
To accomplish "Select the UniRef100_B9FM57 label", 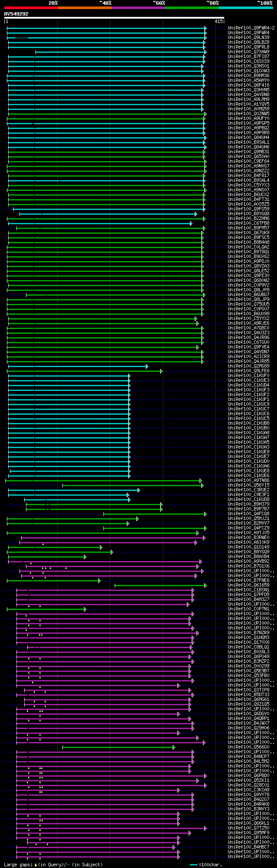I will pos(249,228).
